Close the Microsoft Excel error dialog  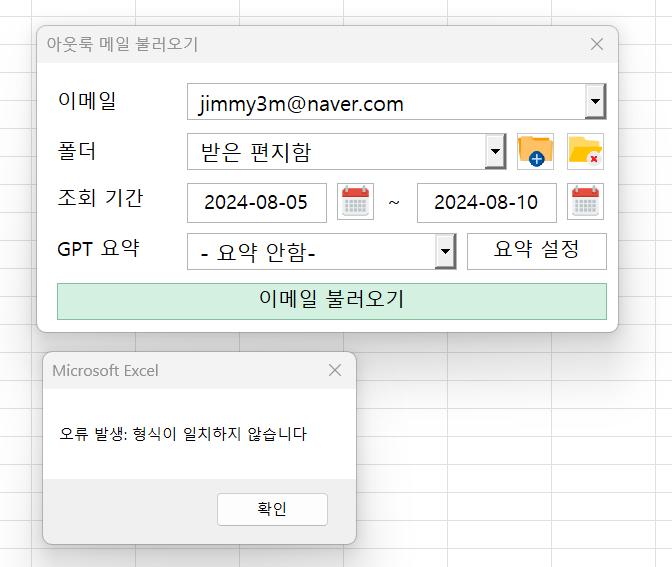pos(335,370)
